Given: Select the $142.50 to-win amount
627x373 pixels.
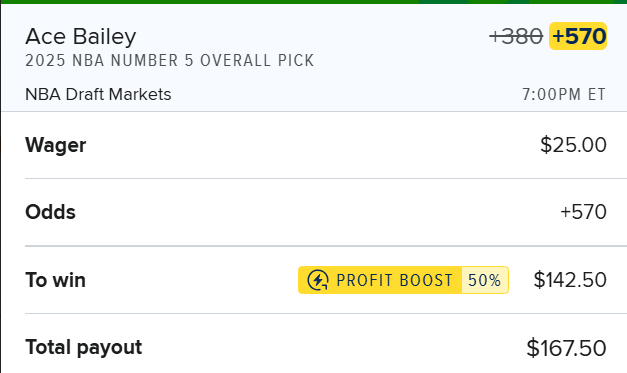Looking at the screenshot, I should 570,280.
